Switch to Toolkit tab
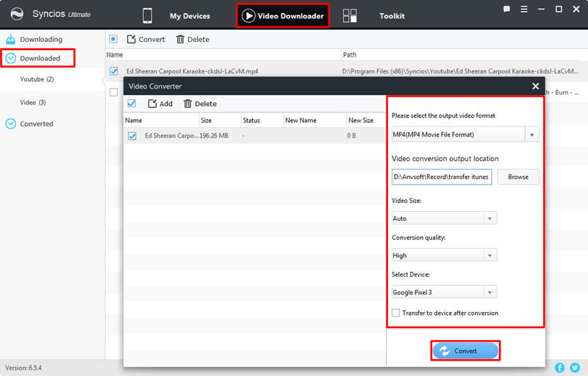The image size is (588, 376). coord(392,16)
